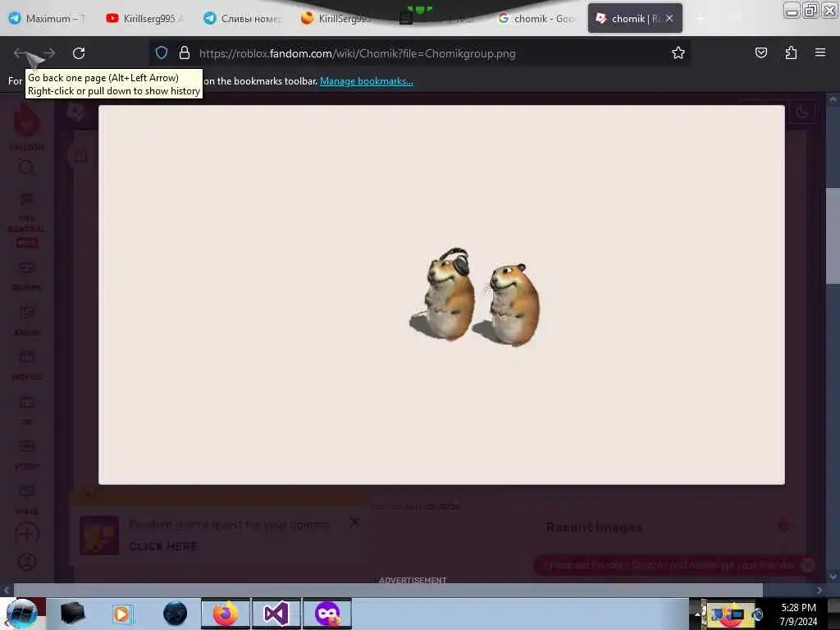This screenshot has width=840, height=630.
Task: Open the dark globe taskbar app
Action: click(x=176, y=614)
